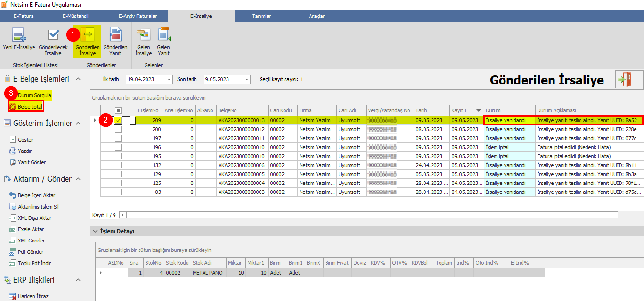Check the row 196 checkbox
The image size is (644, 301).
(x=118, y=147)
